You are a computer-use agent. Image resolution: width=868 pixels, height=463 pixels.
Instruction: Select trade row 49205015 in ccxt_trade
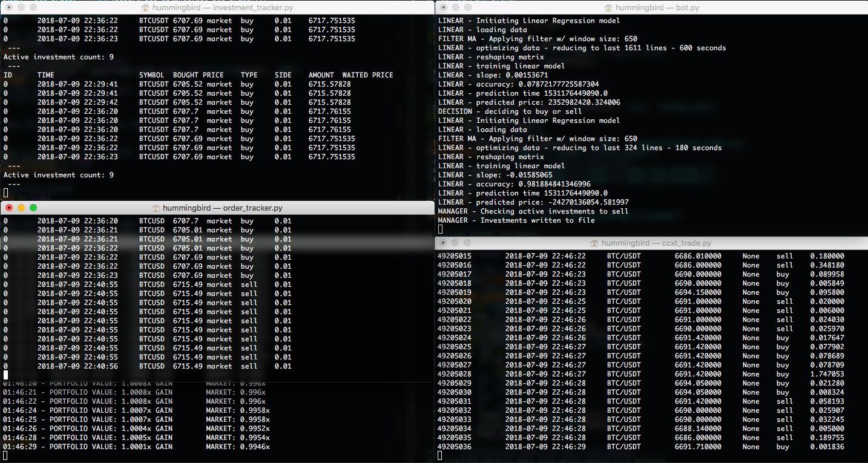tap(641, 256)
